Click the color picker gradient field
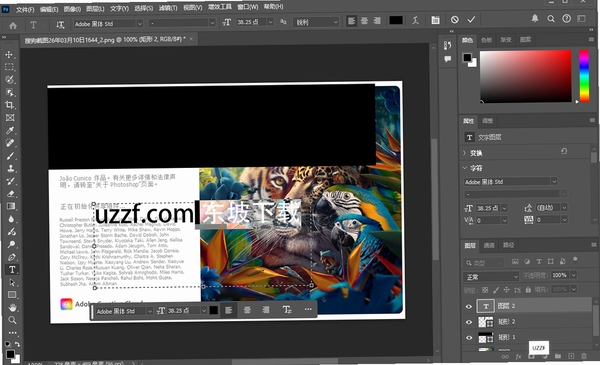This screenshot has width=600, height=365. point(526,77)
